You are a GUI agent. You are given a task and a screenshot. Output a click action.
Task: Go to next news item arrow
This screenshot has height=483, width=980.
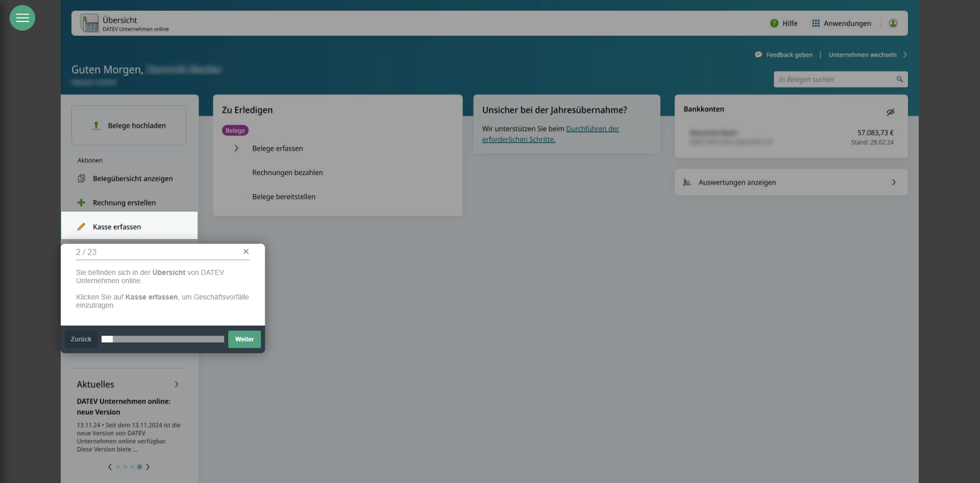[148, 467]
